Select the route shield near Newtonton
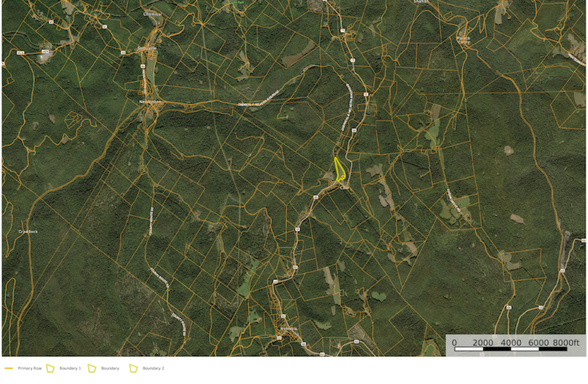This screenshot has width=588, height=384. click(x=143, y=66)
